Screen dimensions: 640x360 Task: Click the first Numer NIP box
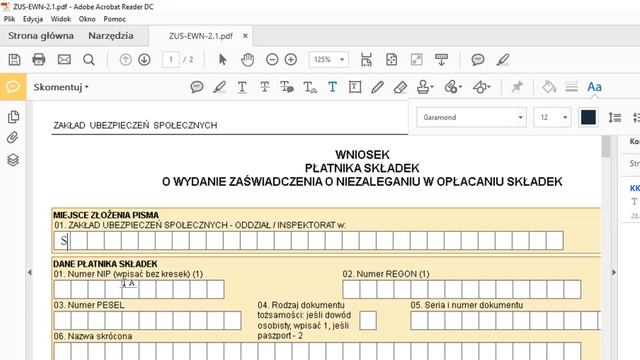(x=62, y=289)
